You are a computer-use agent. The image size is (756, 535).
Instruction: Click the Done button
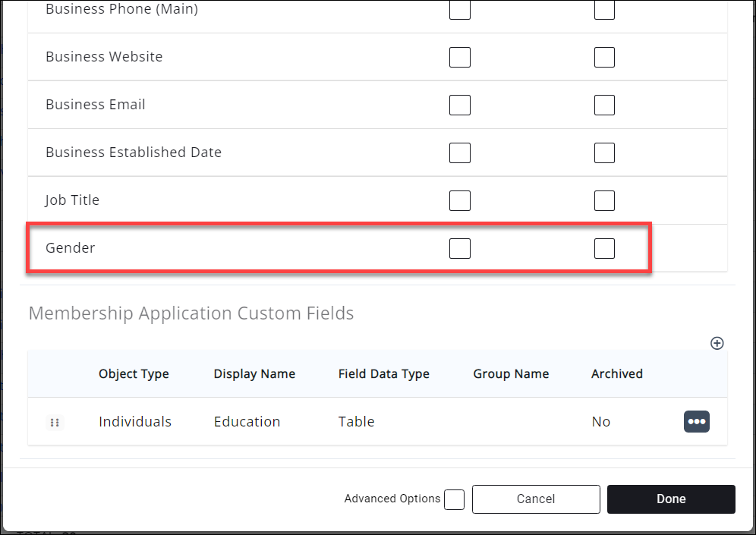coord(671,499)
